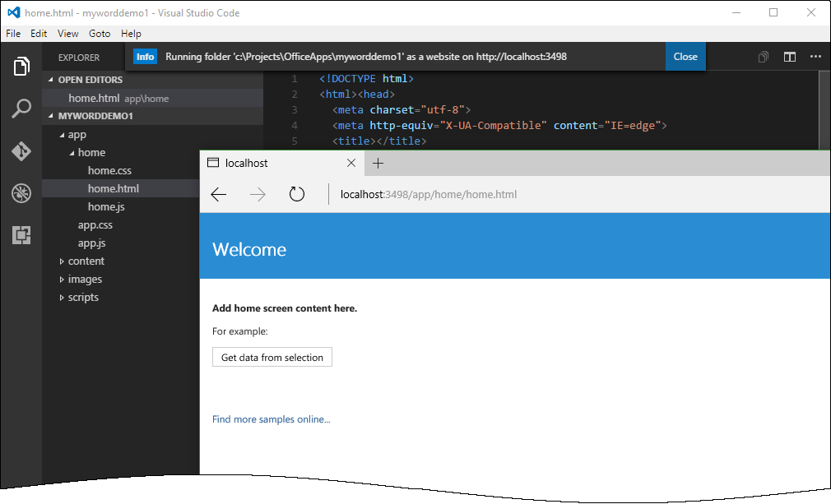Close the localhost browser tab

351,163
